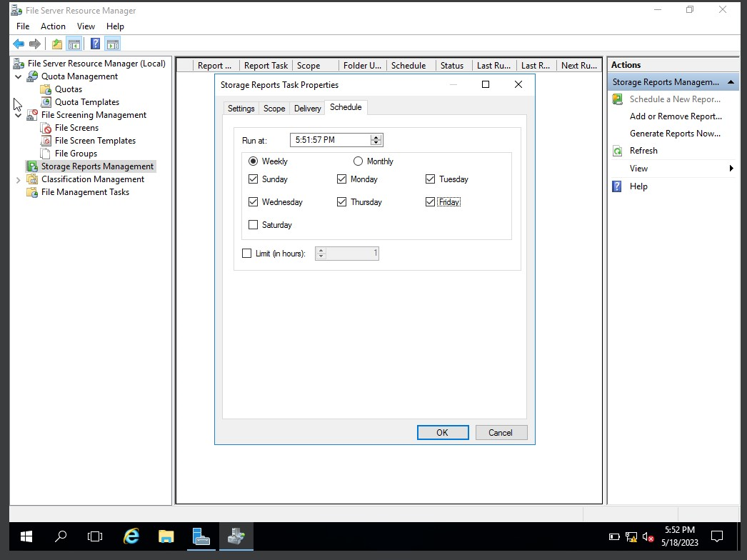The height and width of the screenshot is (560, 747).
Task: Uncheck the Sunday checkbox
Action: point(253,179)
